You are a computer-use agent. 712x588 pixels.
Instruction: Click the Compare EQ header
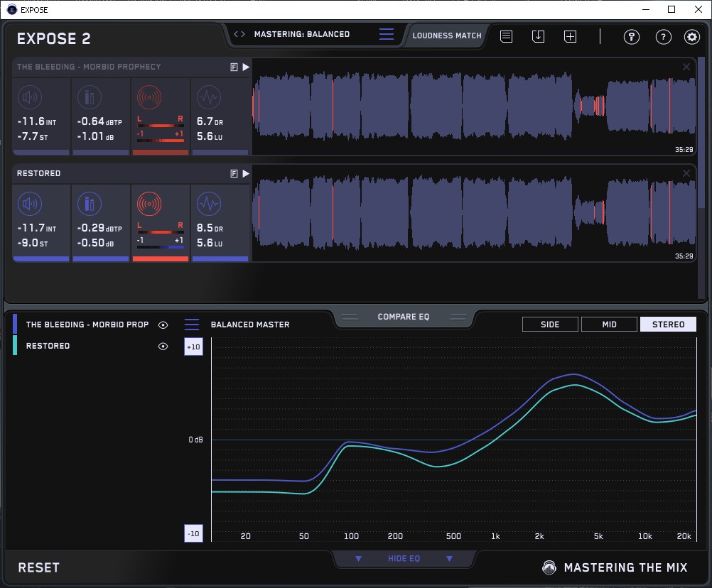point(403,317)
